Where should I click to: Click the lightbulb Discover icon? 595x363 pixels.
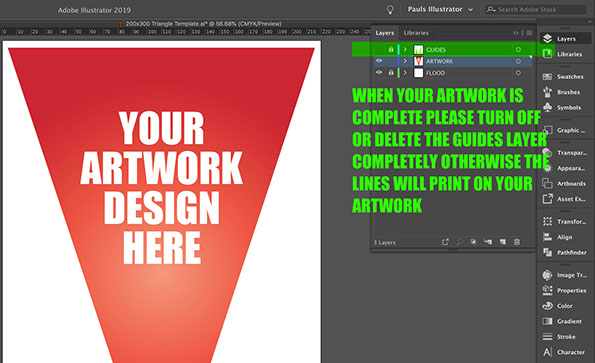pyautogui.click(x=390, y=10)
